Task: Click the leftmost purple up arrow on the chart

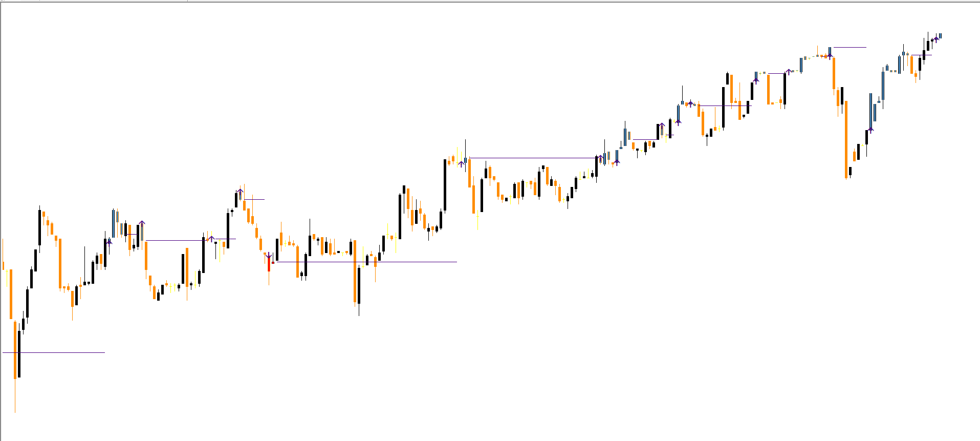Action: tap(109, 241)
